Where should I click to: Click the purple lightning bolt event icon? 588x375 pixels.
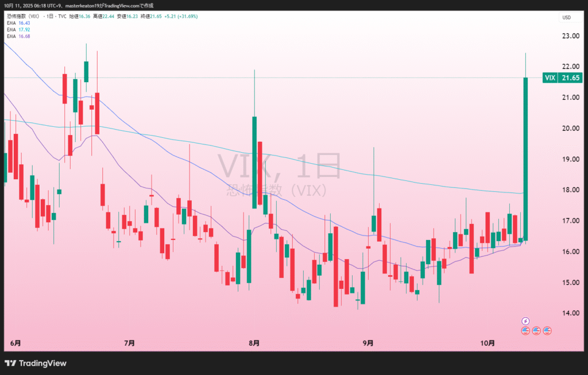pyautogui.click(x=525, y=321)
